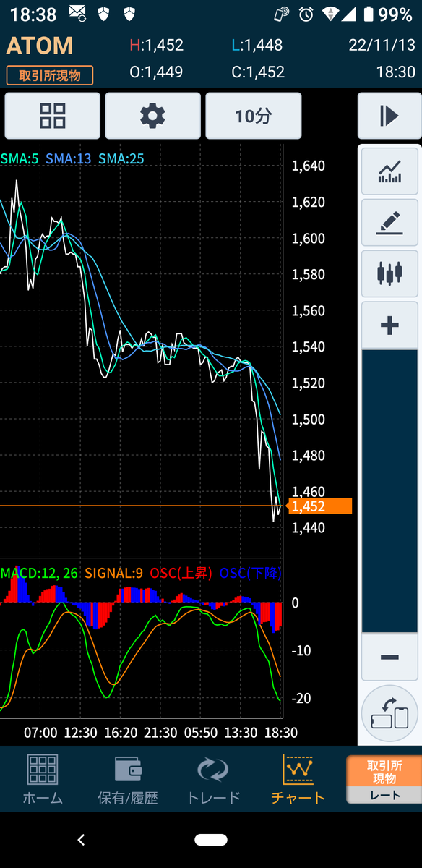This screenshot has width=422, height=868.
Task: Tap the skip-to-latest play icon
Action: click(x=389, y=116)
